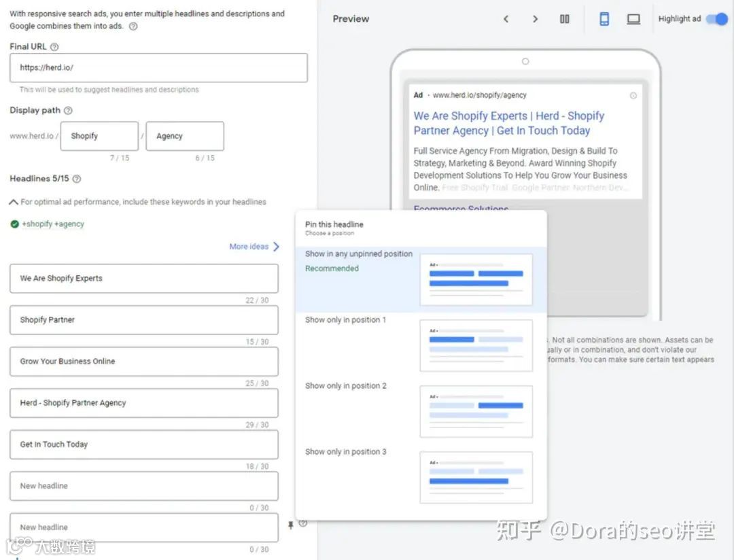Open help icon beside Final URL
Viewport: 734px width, 560px height.
[x=54, y=47]
